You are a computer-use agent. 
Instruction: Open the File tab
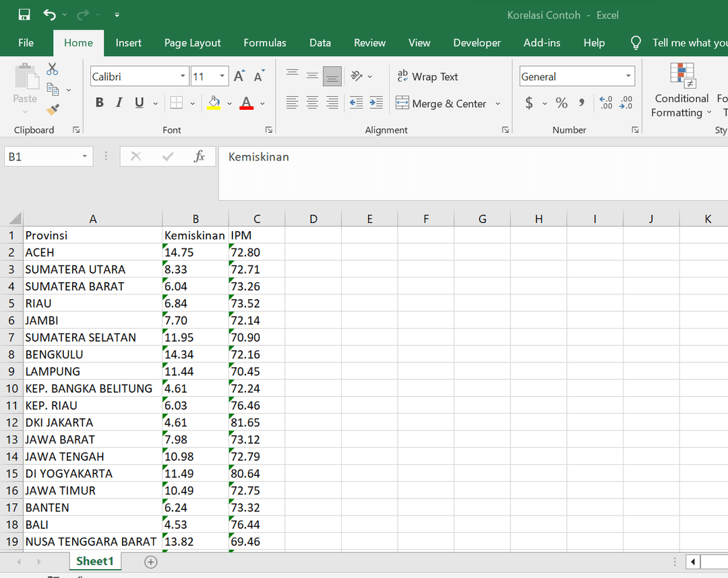coord(26,42)
